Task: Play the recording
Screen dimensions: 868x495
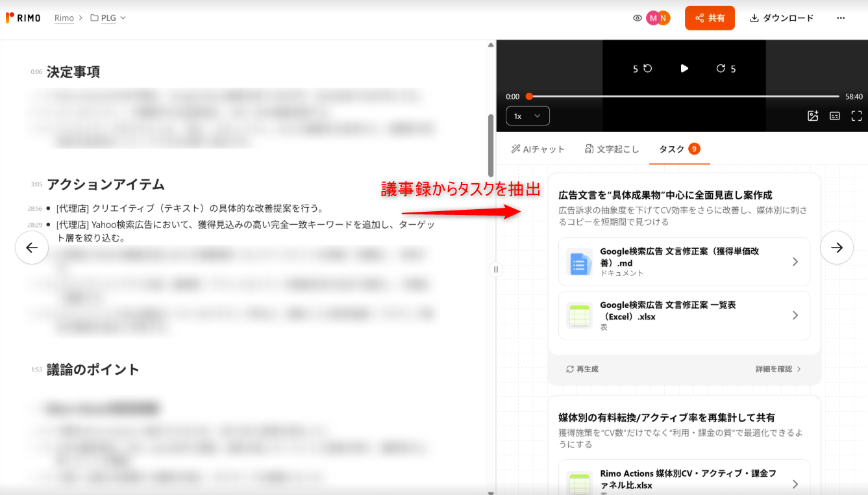Action: tap(684, 68)
